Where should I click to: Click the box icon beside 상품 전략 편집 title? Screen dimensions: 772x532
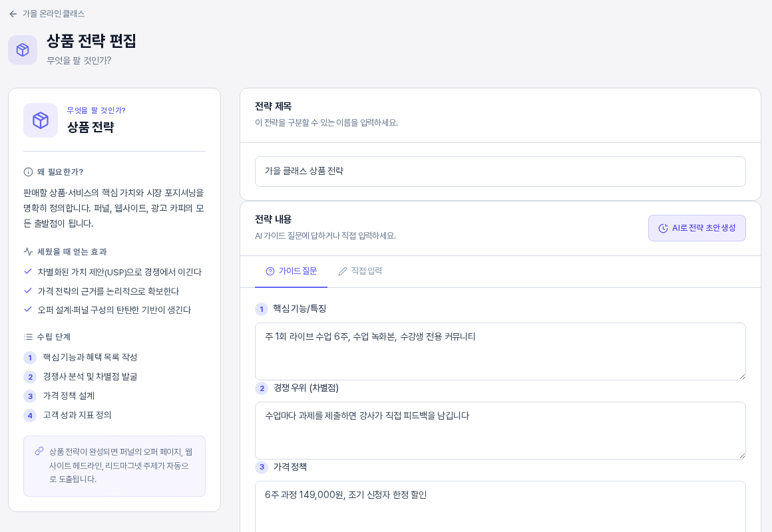pyautogui.click(x=23, y=50)
